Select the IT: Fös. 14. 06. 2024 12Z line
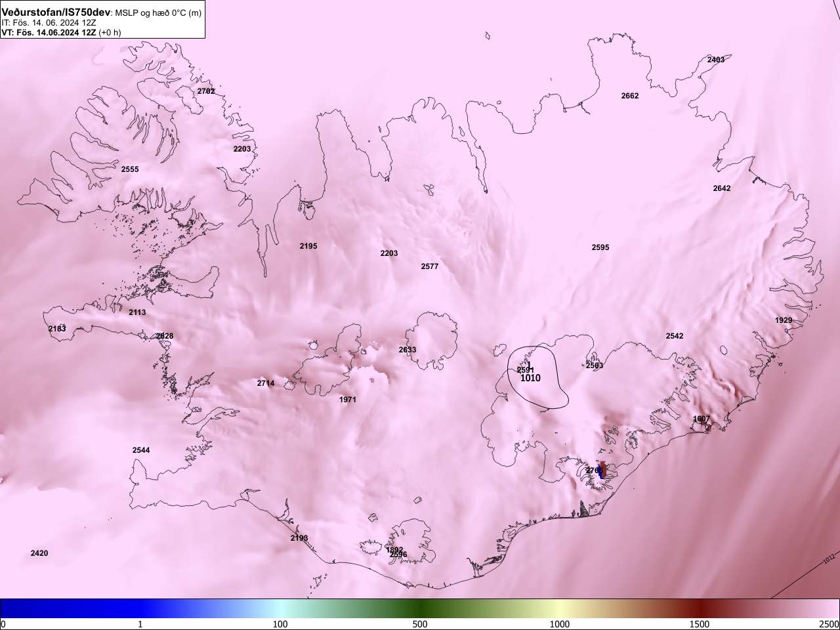 tap(49, 22)
